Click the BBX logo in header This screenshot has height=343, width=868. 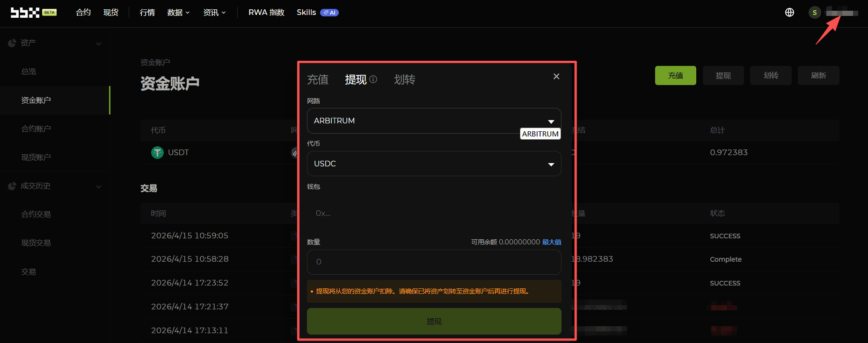pos(25,13)
